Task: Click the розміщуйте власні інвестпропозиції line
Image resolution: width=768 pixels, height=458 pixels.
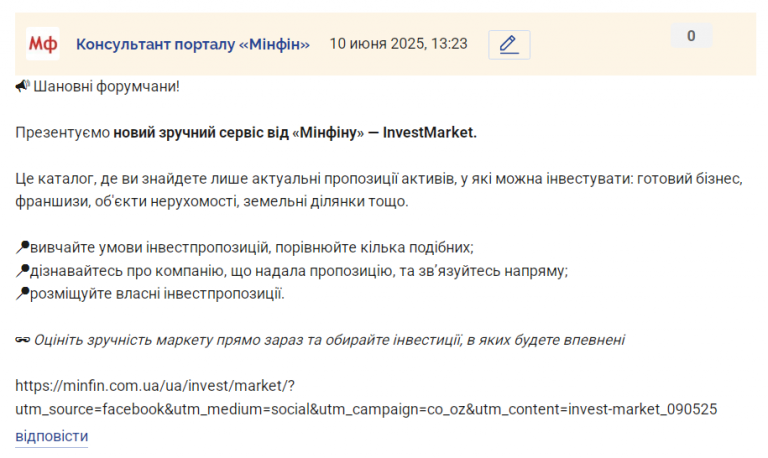Action: point(157,293)
